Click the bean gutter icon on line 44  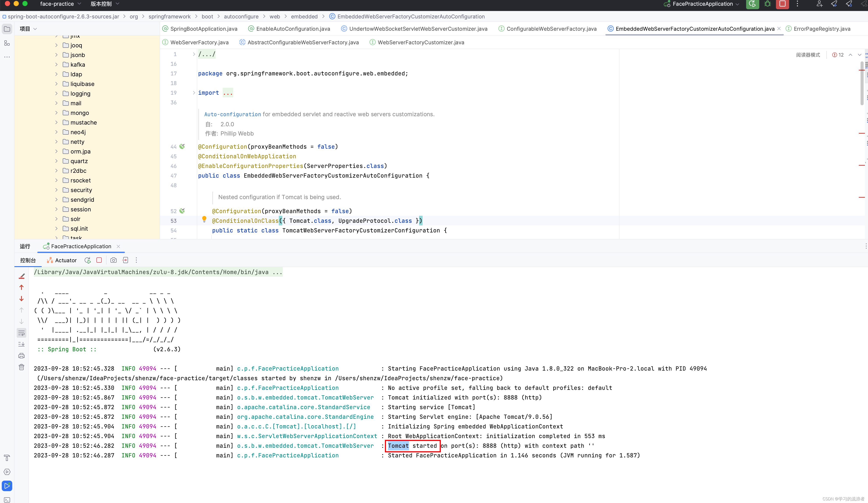click(x=182, y=146)
